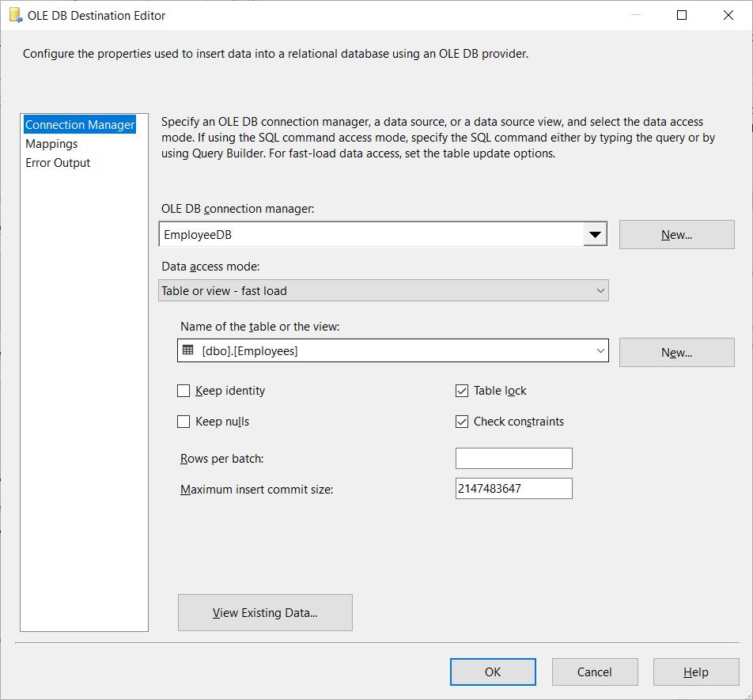The height and width of the screenshot is (700, 753).
Task: Open the Data access mode dropdown
Action: coord(600,291)
